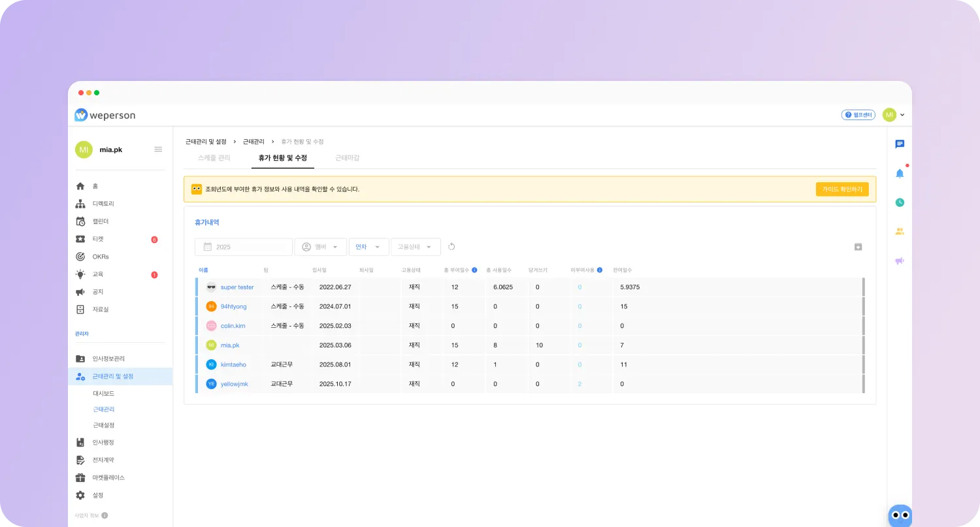Select the 휴가 현황 및 수정 tab

(283, 158)
